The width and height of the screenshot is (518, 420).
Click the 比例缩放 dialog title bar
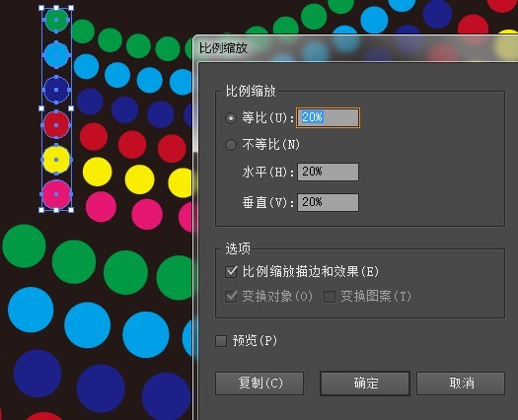point(355,48)
